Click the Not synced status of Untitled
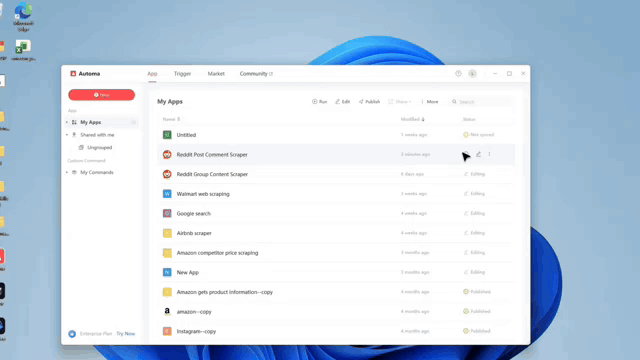This screenshot has width=640, height=360. [478, 135]
